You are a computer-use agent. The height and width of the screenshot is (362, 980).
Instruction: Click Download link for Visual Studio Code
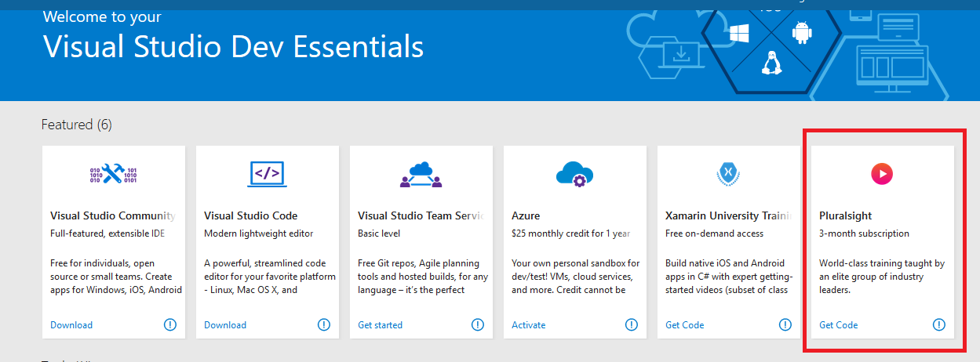225,325
